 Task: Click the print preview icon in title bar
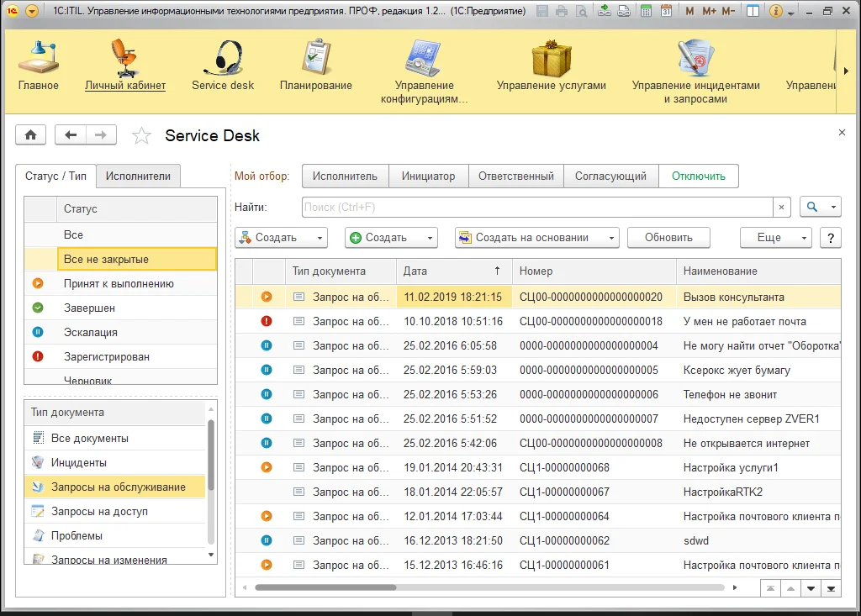[581, 10]
